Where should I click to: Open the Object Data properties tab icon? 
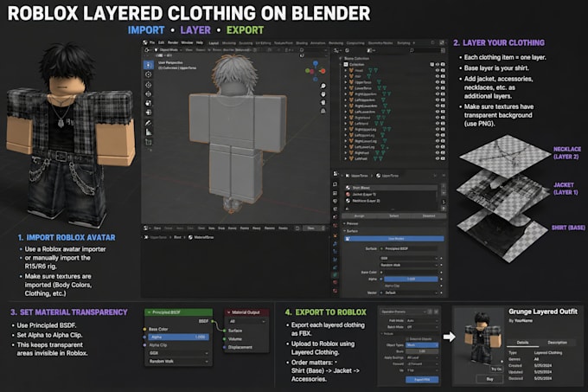click(x=336, y=274)
